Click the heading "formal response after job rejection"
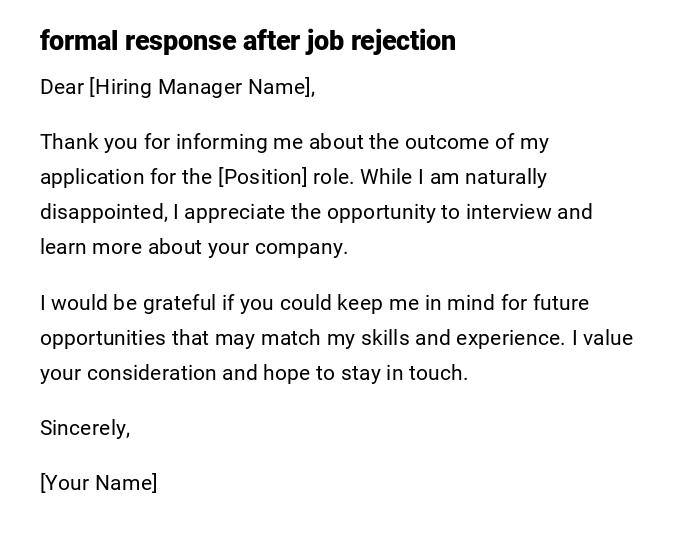Viewport: 700px width, 546px height. click(x=247, y=41)
